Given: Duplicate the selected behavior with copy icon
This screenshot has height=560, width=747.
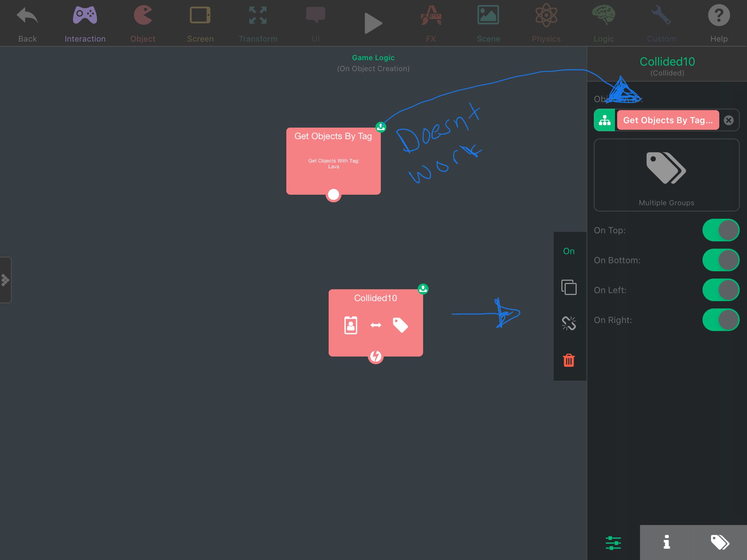Looking at the screenshot, I should (x=569, y=287).
